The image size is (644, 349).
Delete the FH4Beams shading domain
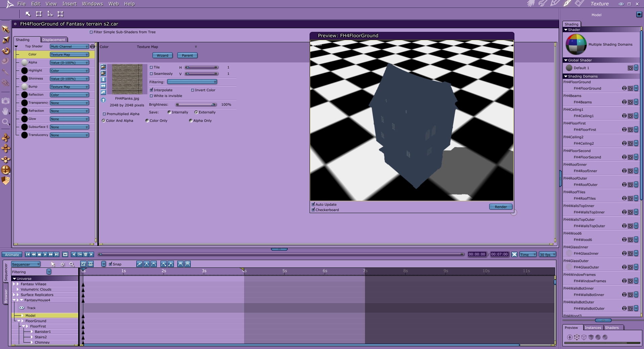click(x=624, y=102)
